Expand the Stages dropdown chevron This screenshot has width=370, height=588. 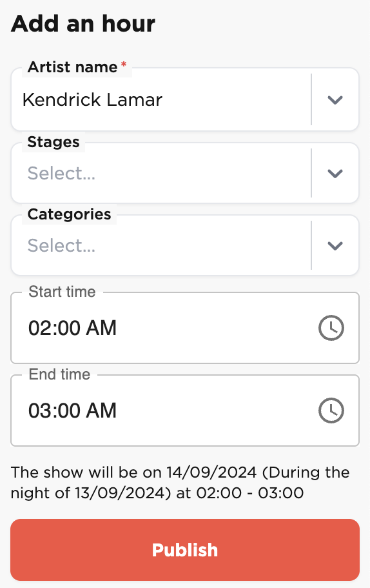[335, 173]
